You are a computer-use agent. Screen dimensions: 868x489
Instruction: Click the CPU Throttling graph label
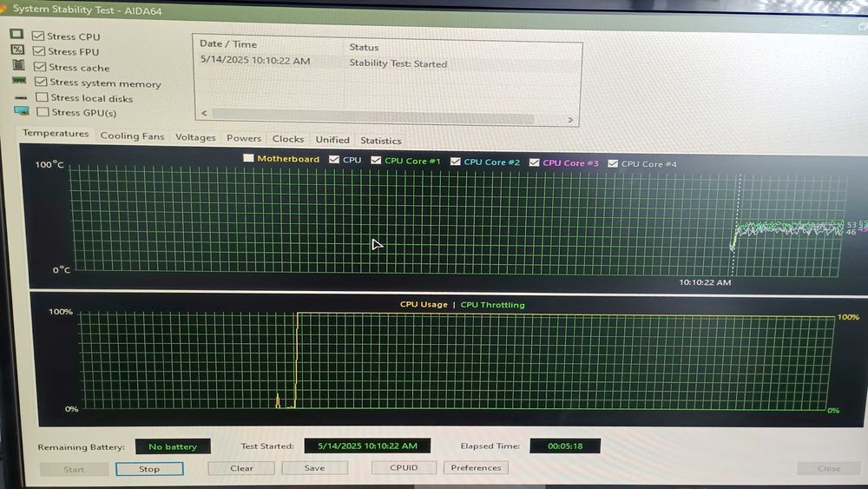[x=492, y=305]
